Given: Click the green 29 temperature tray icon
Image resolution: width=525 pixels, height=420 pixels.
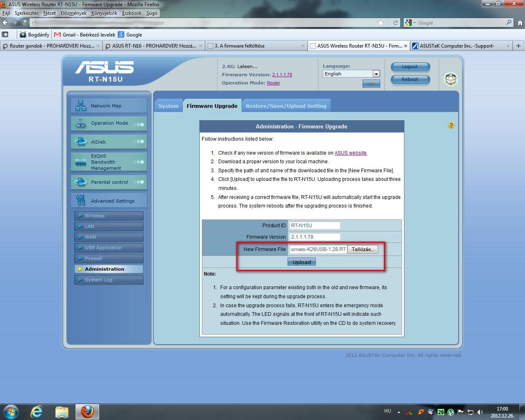Looking at the screenshot, I should pyautogui.click(x=441, y=412).
